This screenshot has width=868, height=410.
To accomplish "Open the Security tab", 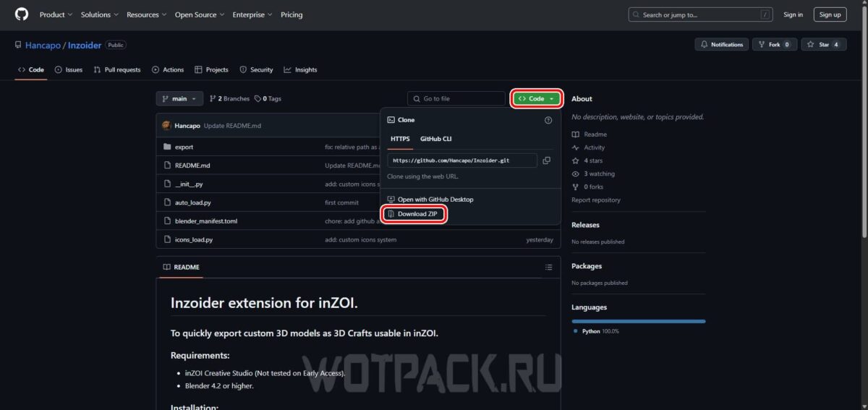I will click(x=256, y=69).
